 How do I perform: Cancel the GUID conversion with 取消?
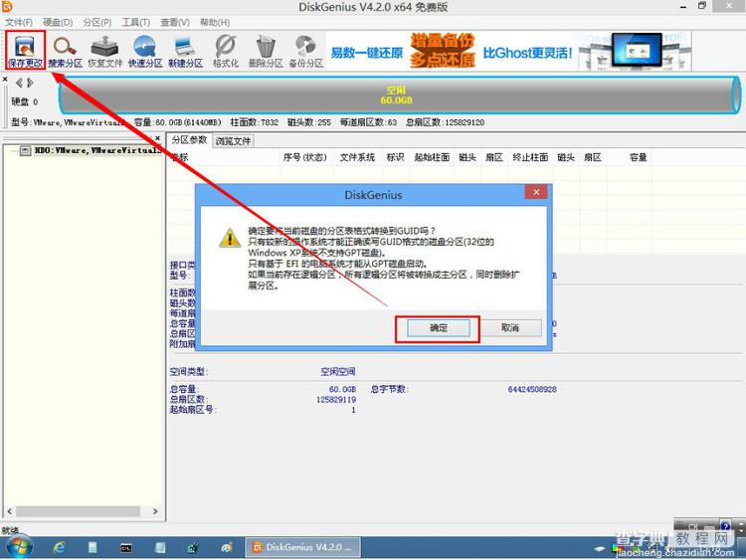[x=510, y=328]
